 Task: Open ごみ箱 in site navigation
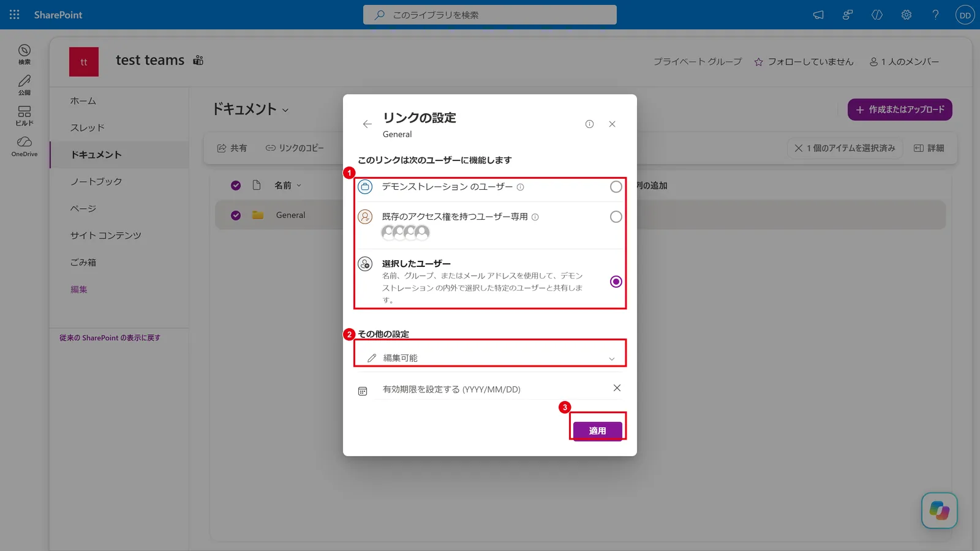pyautogui.click(x=83, y=263)
